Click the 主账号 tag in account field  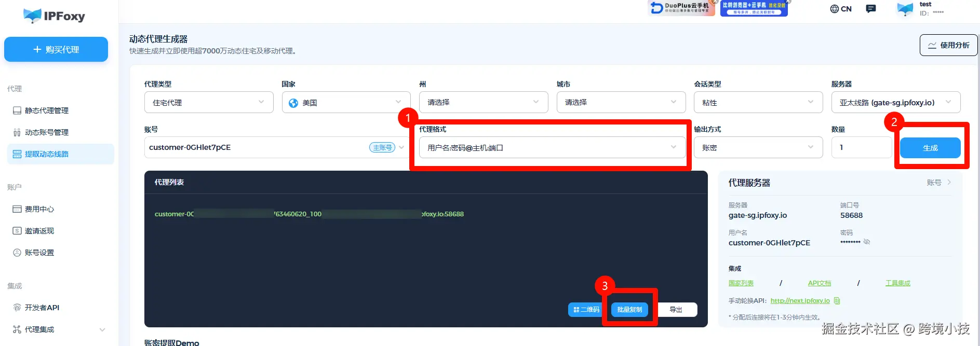[x=382, y=147]
